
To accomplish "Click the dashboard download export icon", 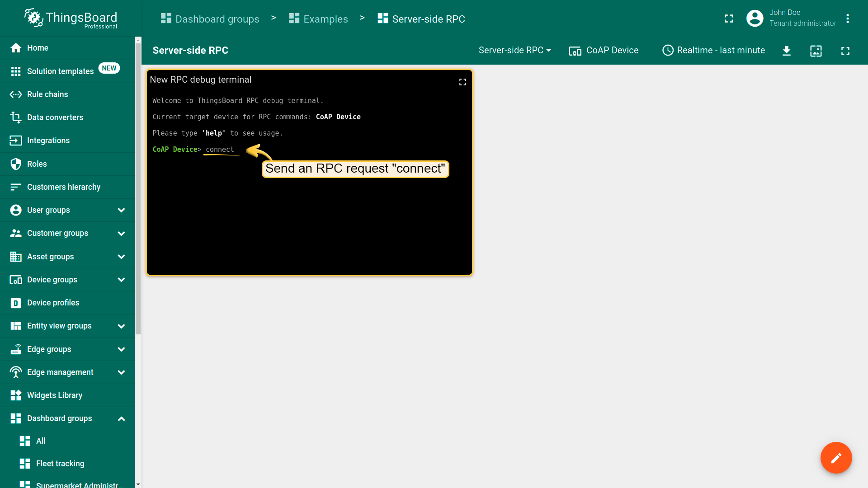I will [x=787, y=51].
